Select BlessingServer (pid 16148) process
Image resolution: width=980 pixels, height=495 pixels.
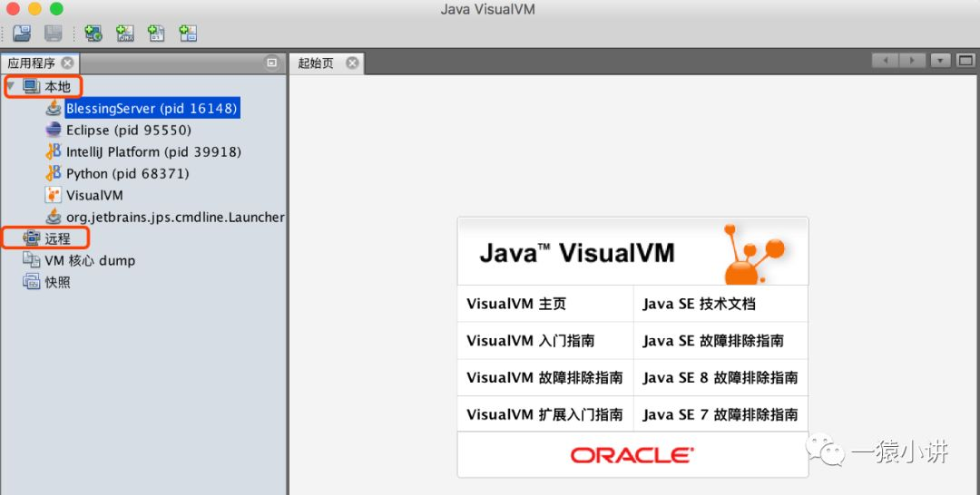[152, 108]
